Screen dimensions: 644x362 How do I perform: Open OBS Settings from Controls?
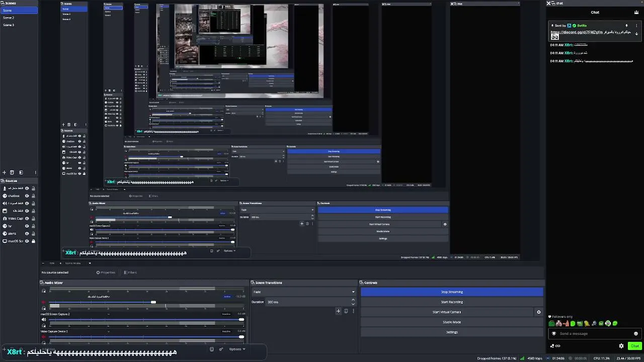[x=452, y=332]
